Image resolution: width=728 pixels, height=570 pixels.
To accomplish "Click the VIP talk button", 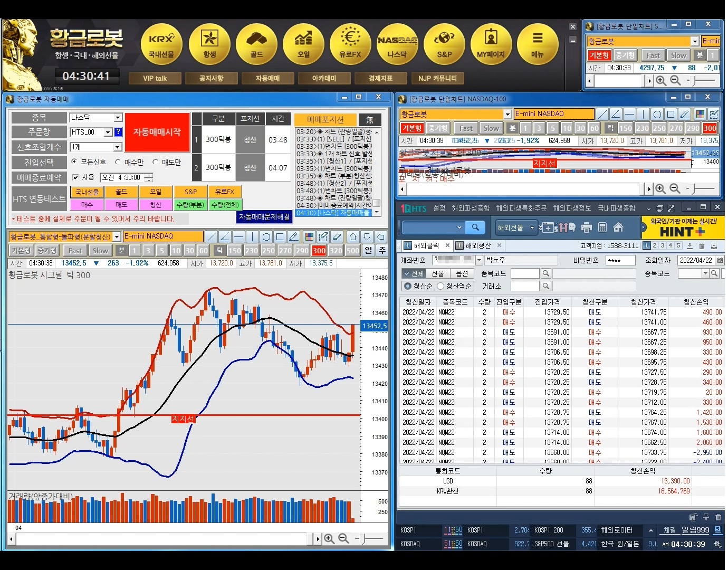I will tap(155, 78).
